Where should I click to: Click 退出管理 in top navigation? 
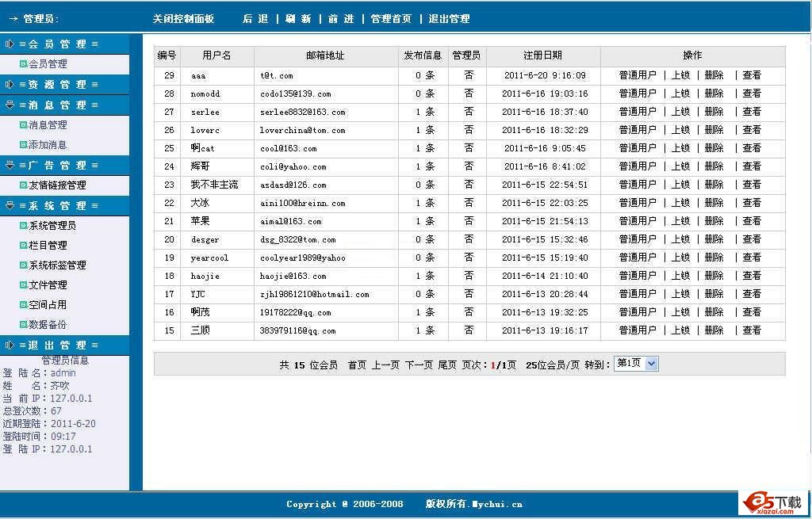(449, 19)
